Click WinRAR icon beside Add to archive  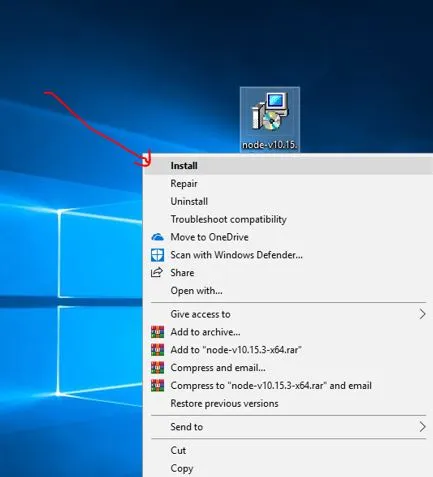tap(157, 332)
